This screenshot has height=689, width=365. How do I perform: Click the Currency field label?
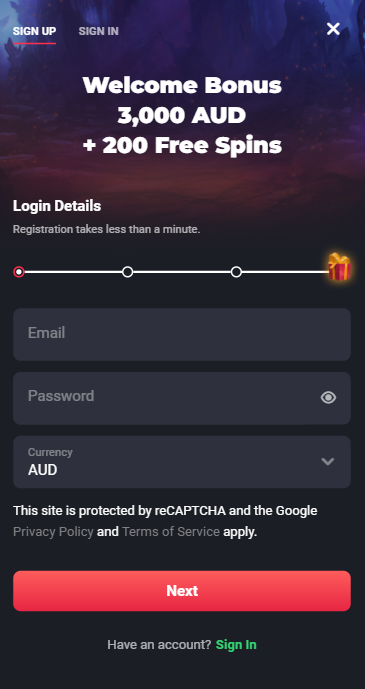[x=50, y=452]
